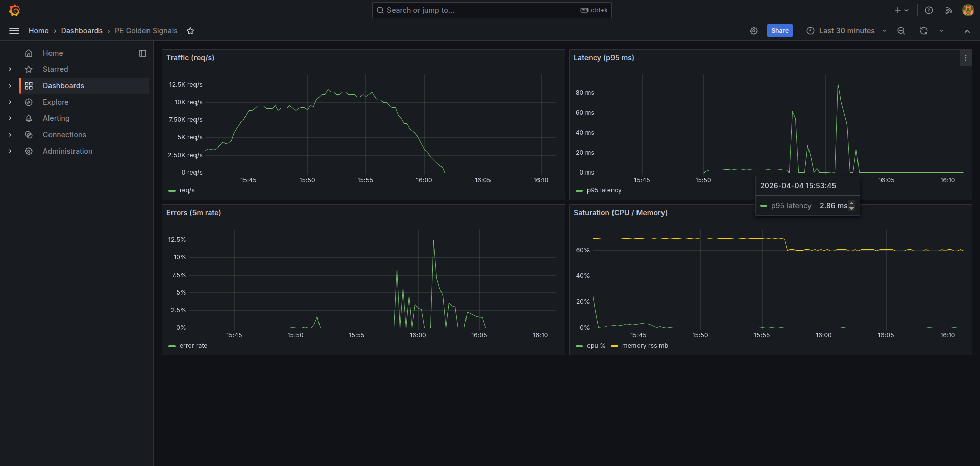Screen dimensions: 980x466
Task: Click the Administration gear icon in sidebar
Action: point(29,151)
